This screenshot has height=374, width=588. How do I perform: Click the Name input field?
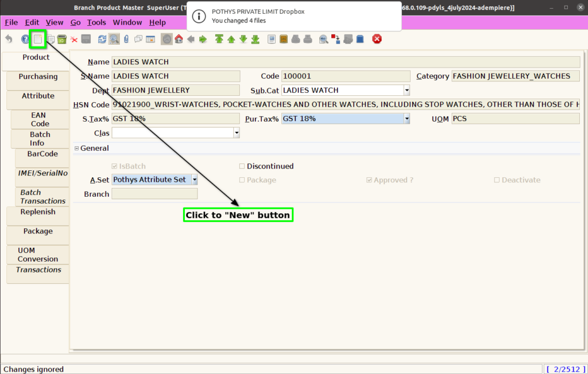(346, 62)
